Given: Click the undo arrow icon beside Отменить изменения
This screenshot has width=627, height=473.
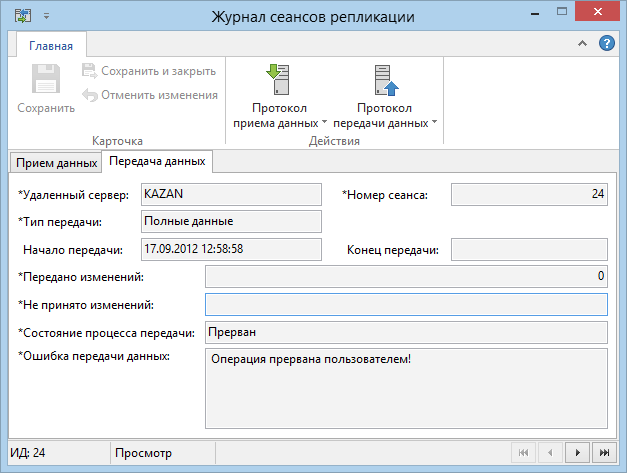Looking at the screenshot, I should pyautogui.click(x=90, y=95).
